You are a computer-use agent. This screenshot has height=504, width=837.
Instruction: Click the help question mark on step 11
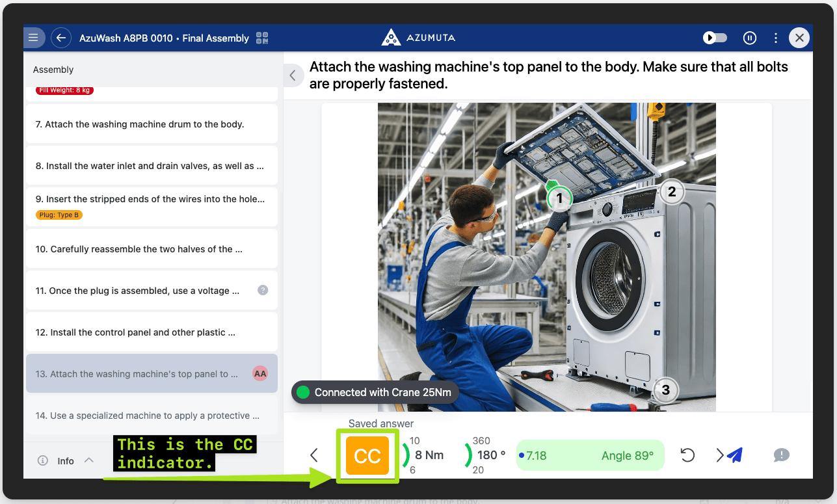[263, 291]
